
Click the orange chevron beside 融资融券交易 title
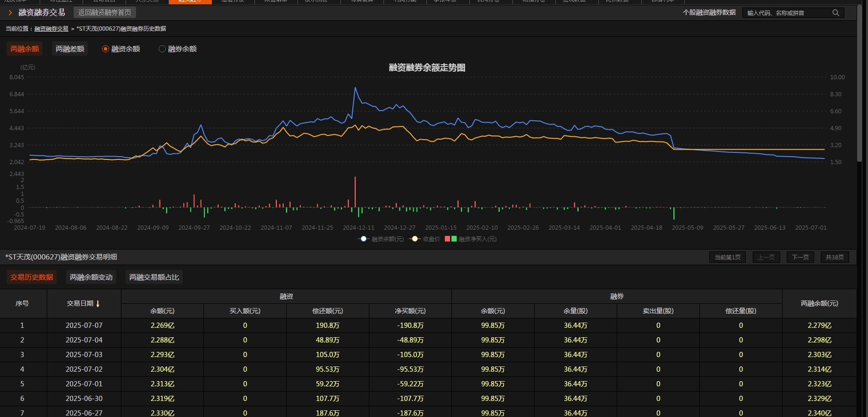click(x=10, y=13)
